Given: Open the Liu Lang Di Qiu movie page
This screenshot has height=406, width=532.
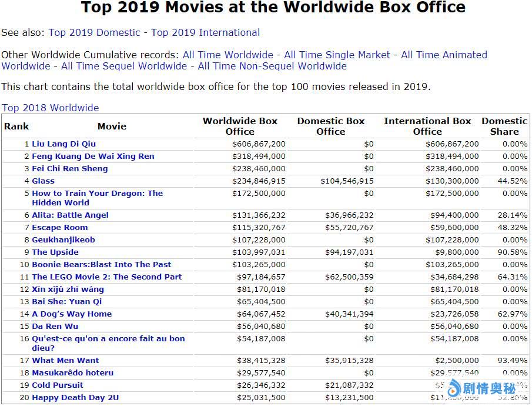Looking at the screenshot, I should click(x=63, y=144).
